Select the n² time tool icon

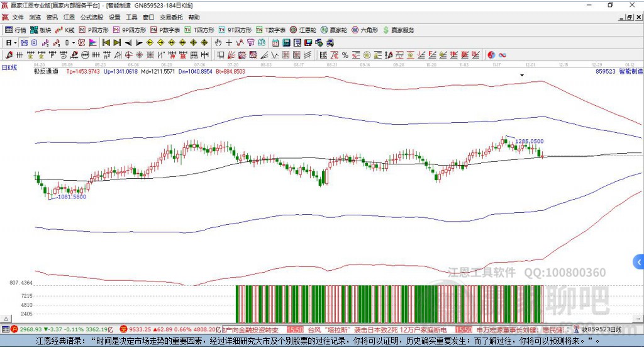tap(107, 55)
